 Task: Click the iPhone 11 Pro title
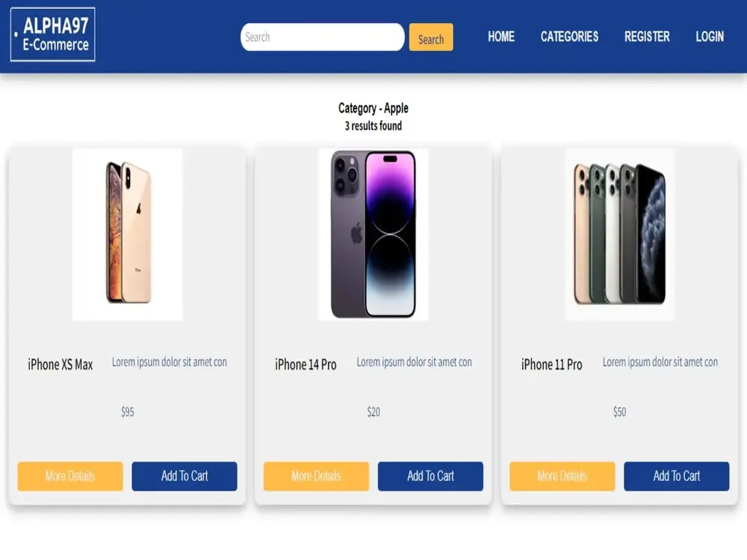pyautogui.click(x=552, y=365)
